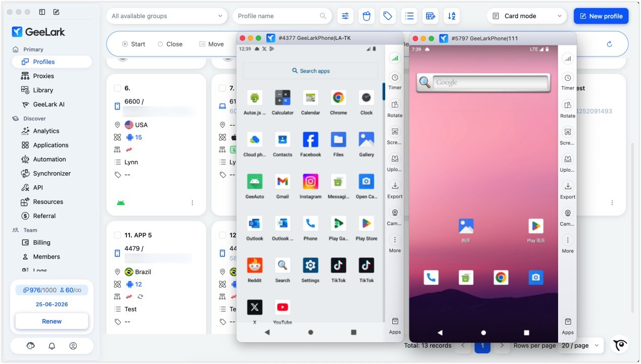The height and width of the screenshot is (364, 641).
Task: Open the Card mode view dropdown
Action: (x=527, y=16)
